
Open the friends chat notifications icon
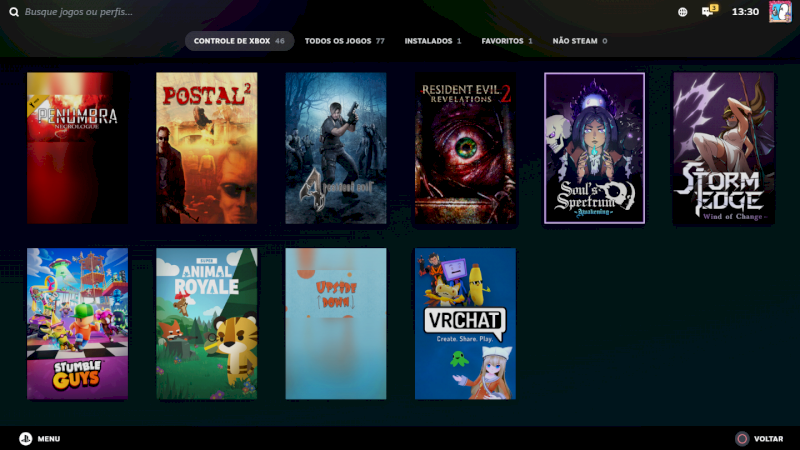pos(709,11)
